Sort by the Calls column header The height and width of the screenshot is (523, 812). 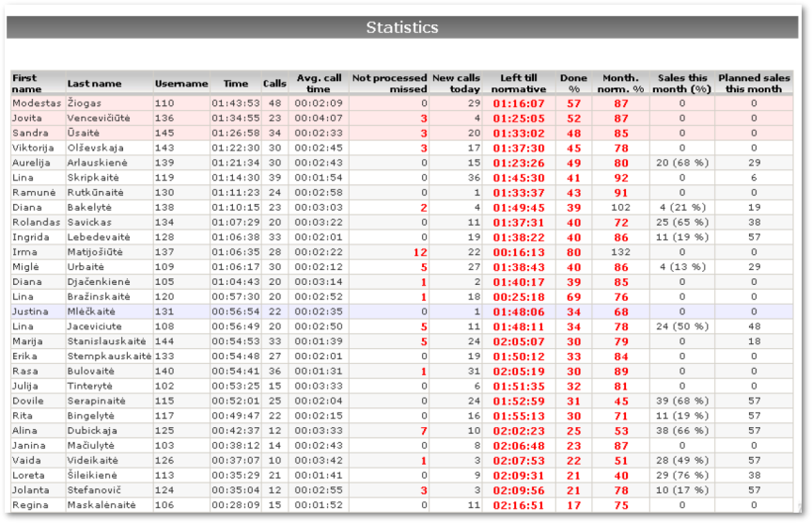pos(274,84)
